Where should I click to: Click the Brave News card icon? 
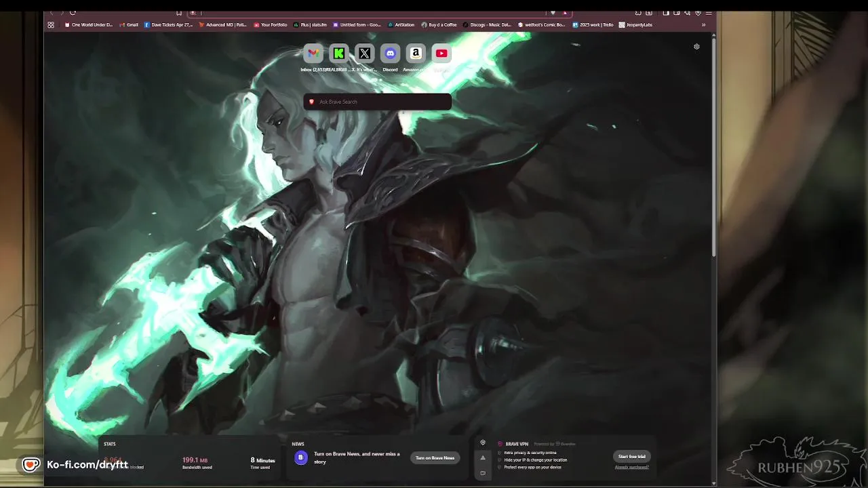pos(300,458)
